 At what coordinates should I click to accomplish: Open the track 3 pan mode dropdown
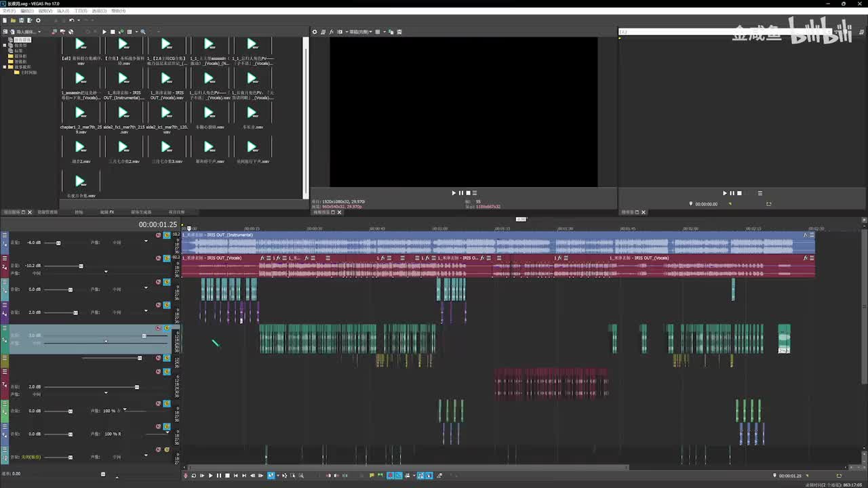click(146, 288)
